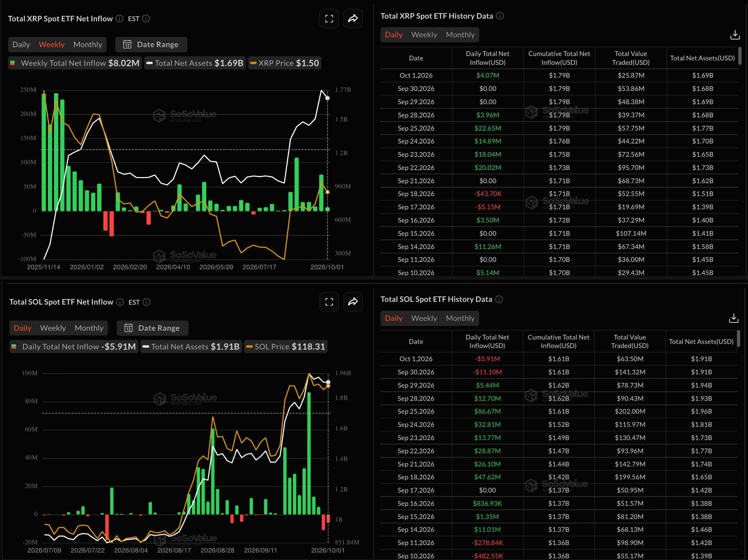Open info icon beside SOL History Data
The image size is (748, 560).
coord(499,299)
